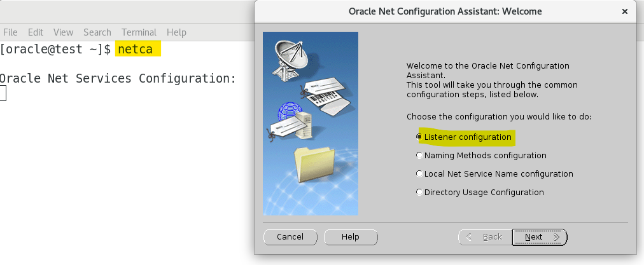The width and height of the screenshot is (644, 265).
Task: Click the terminal cursor block
Action: (x=3, y=93)
